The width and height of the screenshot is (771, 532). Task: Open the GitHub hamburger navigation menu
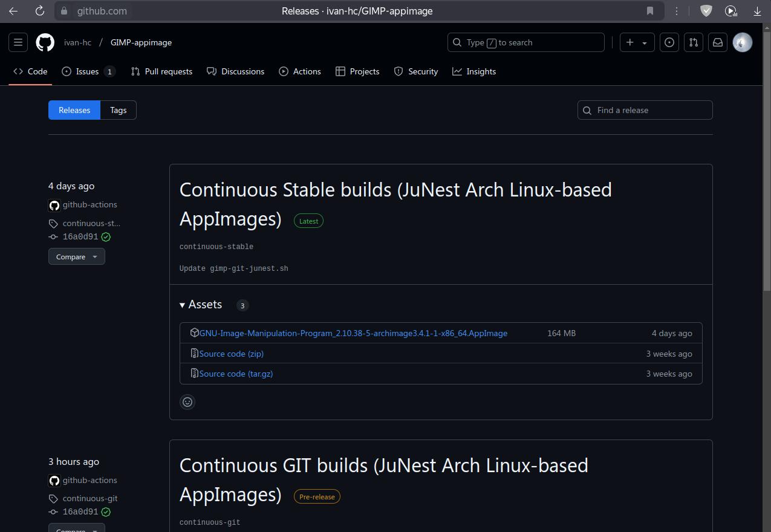pos(18,42)
